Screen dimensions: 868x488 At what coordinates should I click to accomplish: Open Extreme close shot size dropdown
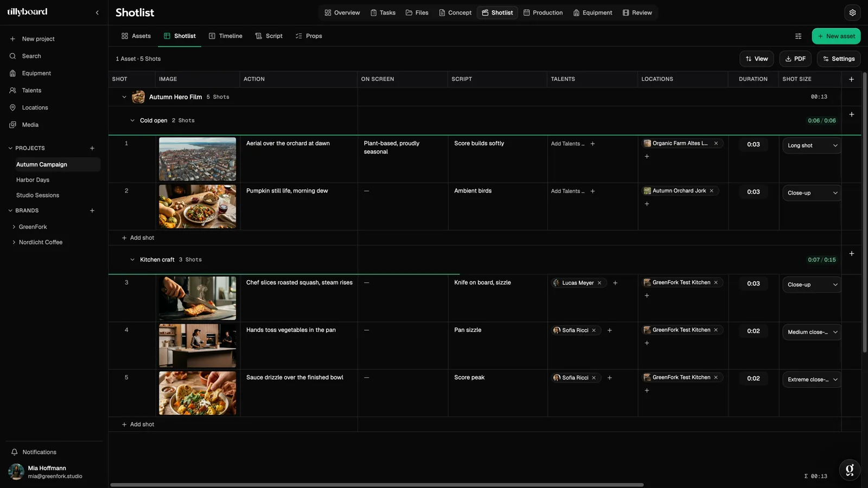(812, 380)
